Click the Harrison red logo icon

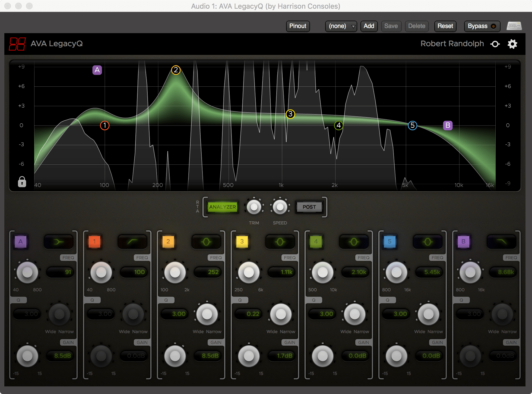tap(17, 44)
